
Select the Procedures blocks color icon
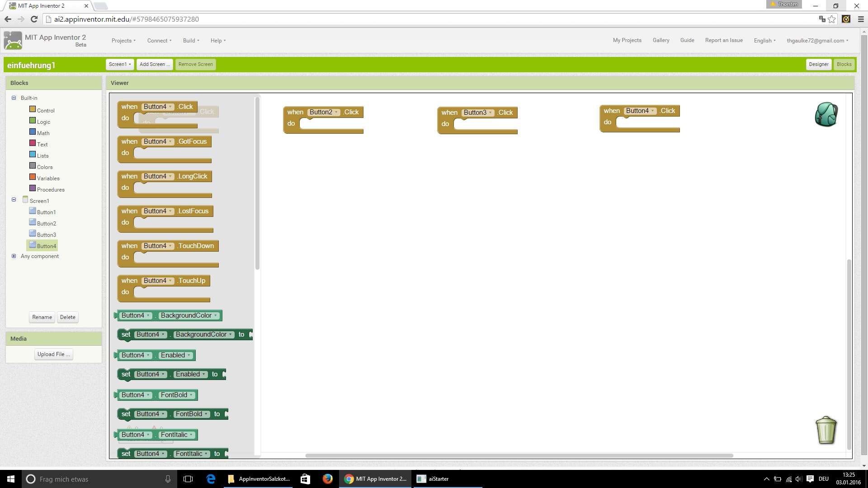[x=33, y=188]
